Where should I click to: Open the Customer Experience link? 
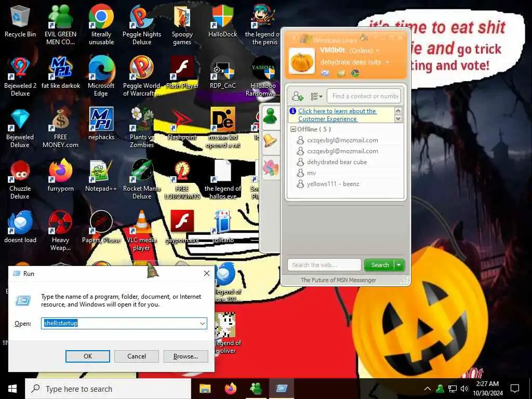337,115
